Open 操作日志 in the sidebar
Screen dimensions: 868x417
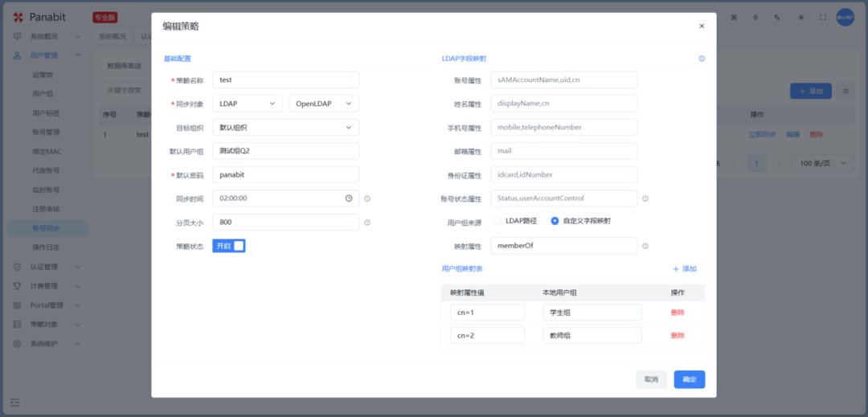(x=47, y=247)
